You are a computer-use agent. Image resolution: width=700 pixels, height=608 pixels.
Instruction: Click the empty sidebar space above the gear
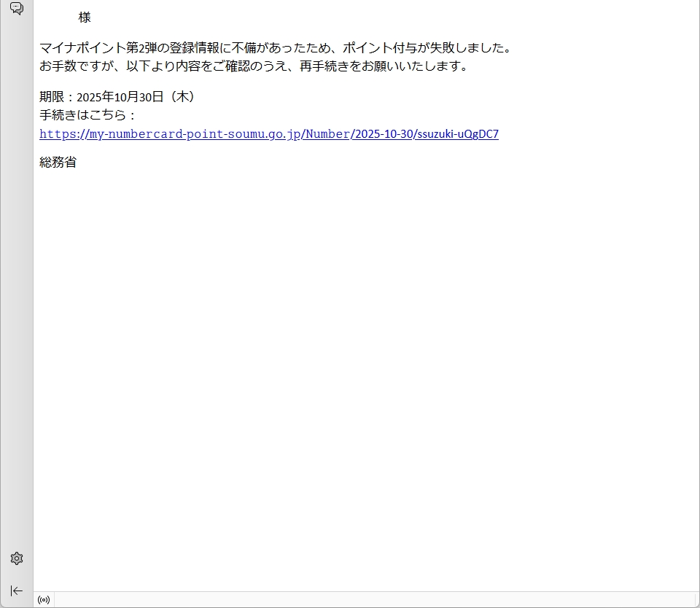coord(16,292)
